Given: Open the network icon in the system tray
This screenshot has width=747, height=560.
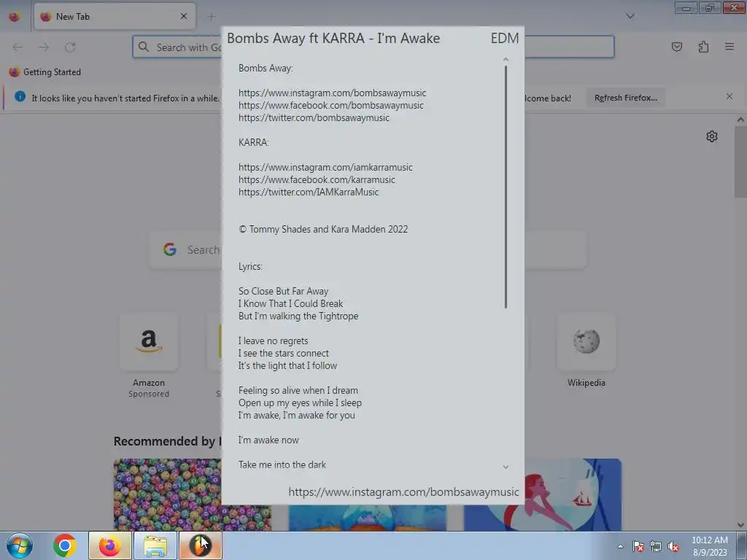Looking at the screenshot, I should pos(656,546).
